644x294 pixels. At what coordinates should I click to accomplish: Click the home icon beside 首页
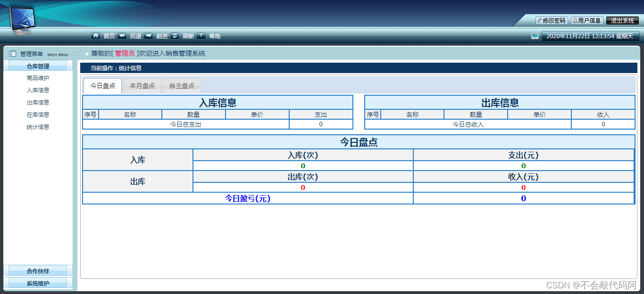pyautogui.click(x=95, y=36)
